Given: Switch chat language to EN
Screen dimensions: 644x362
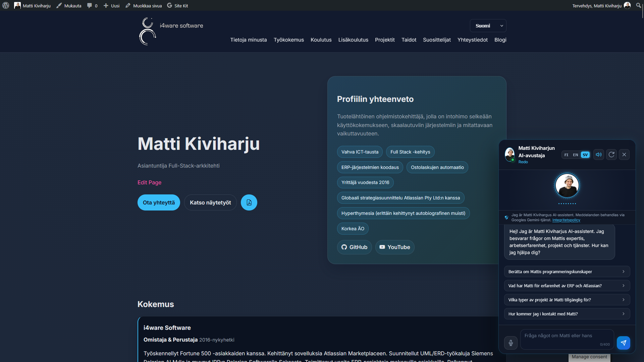Looking at the screenshot, I should [575, 155].
